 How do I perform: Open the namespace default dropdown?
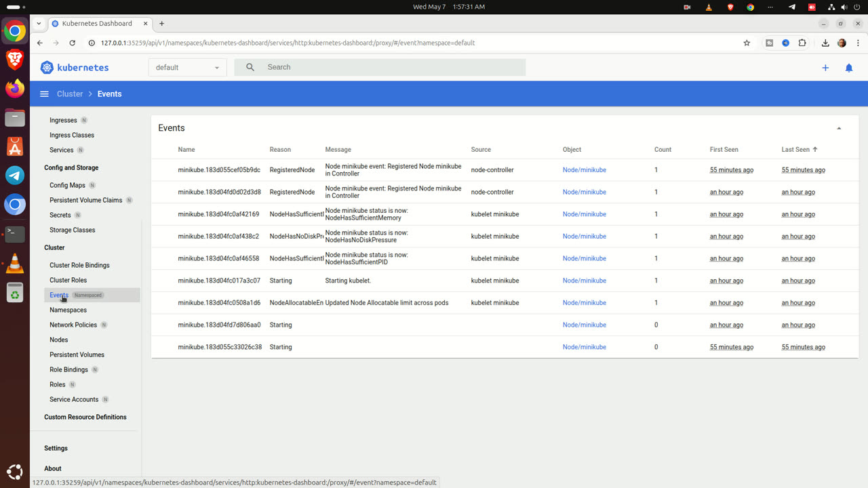pyautogui.click(x=188, y=68)
